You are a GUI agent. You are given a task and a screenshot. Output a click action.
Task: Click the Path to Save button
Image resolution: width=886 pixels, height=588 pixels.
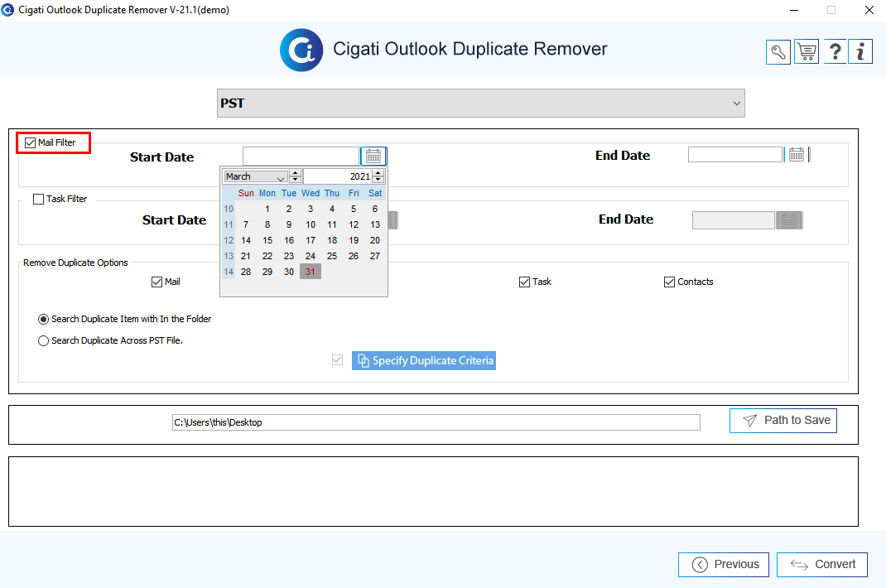point(783,421)
